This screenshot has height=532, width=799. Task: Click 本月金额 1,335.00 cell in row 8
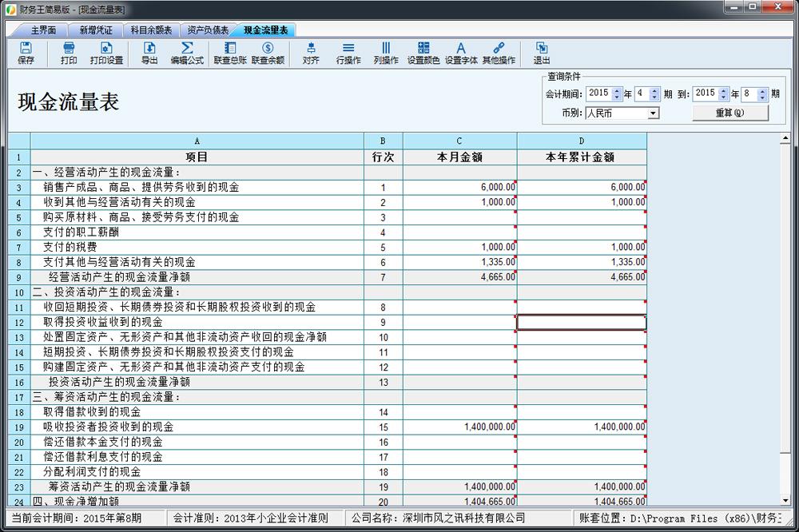point(459,262)
